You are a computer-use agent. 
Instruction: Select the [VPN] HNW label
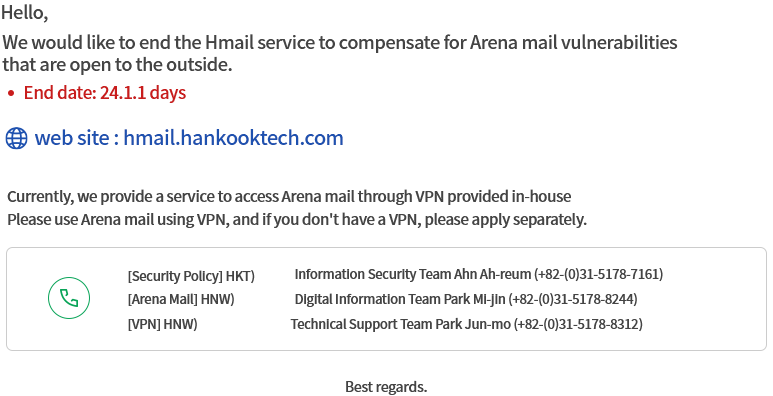163,324
